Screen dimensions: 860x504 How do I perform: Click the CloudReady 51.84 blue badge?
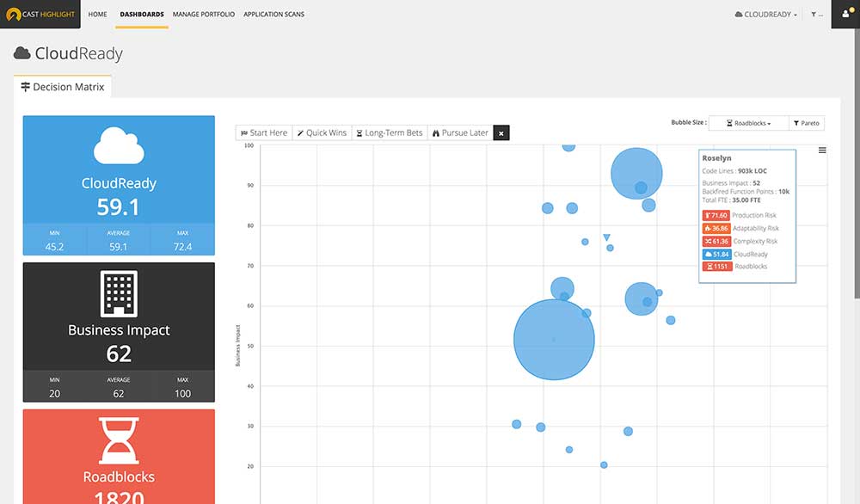click(717, 254)
